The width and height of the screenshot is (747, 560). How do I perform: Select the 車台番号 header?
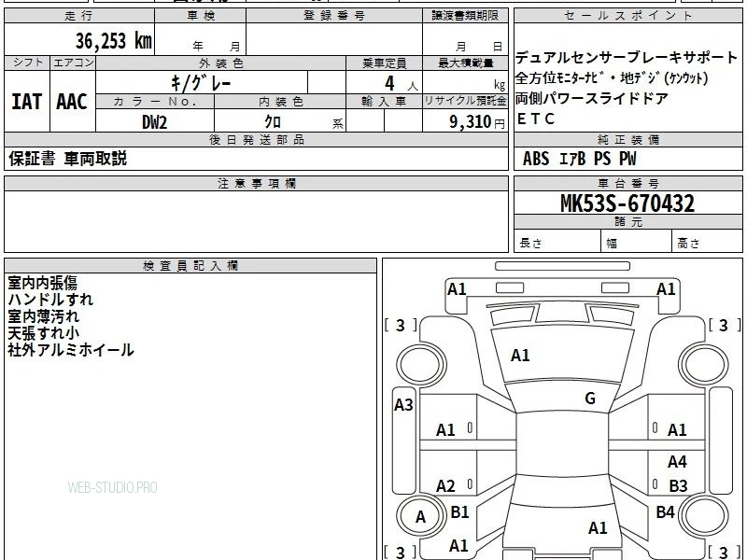[627, 183]
